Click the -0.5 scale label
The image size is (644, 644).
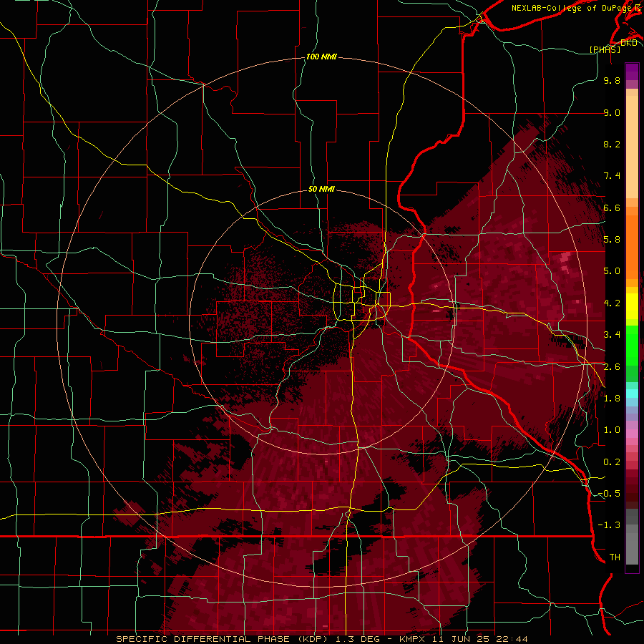coord(609,493)
